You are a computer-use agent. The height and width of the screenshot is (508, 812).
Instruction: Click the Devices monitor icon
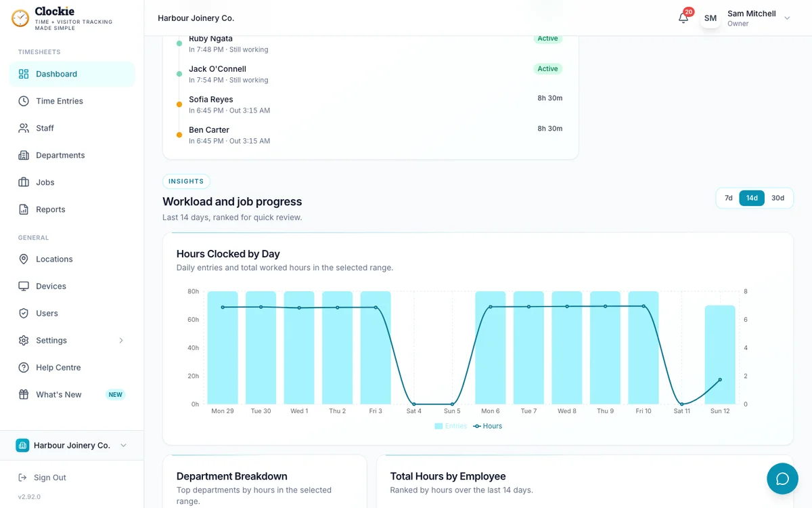(x=24, y=286)
